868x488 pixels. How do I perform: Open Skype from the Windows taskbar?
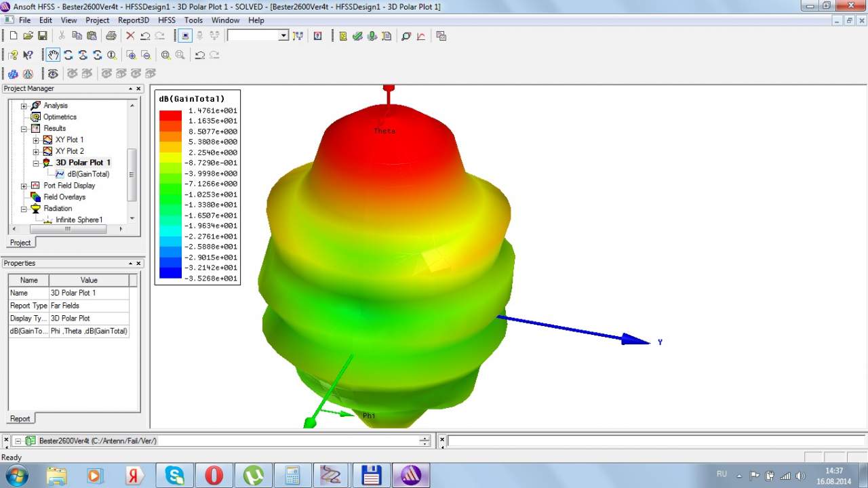[175, 475]
